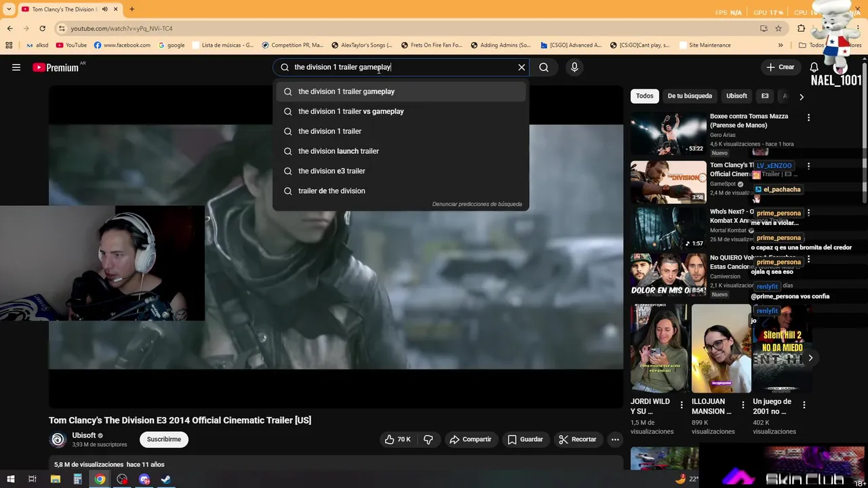Open Chrome extensions puzzle icon
The width and height of the screenshot is (868, 488).
pyautogui.click(x=801, y=28)
